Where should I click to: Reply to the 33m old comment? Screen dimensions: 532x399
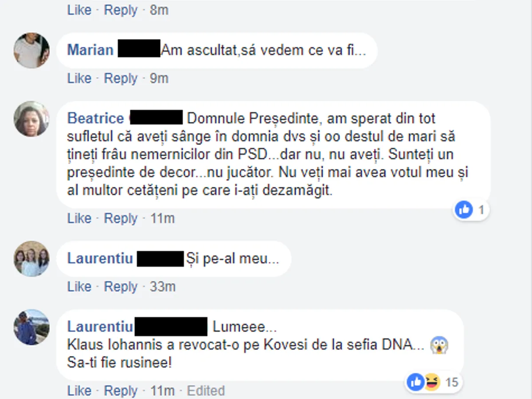pyautogui.click(x=121, y=287)
